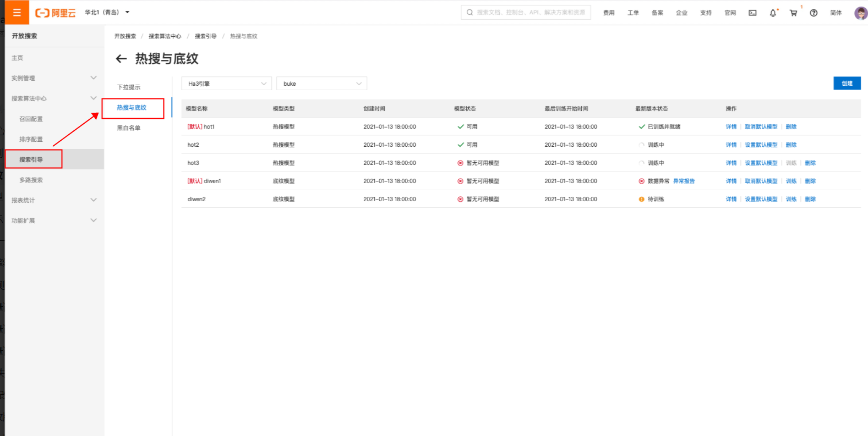Click 训练 for the diwen2 model

pyautogui.click(x=791, y=199)
